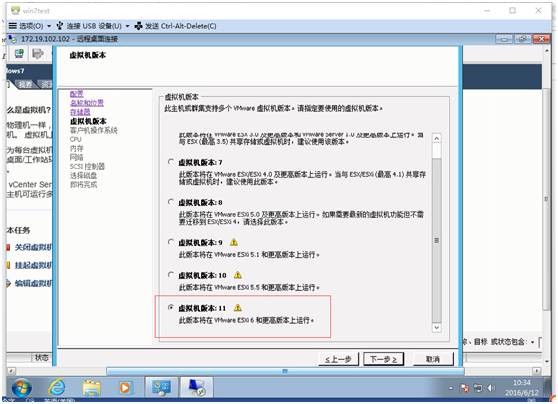Launch the media player taskbar icon
The width and height of the screenshot is (558, 404).
125,387
